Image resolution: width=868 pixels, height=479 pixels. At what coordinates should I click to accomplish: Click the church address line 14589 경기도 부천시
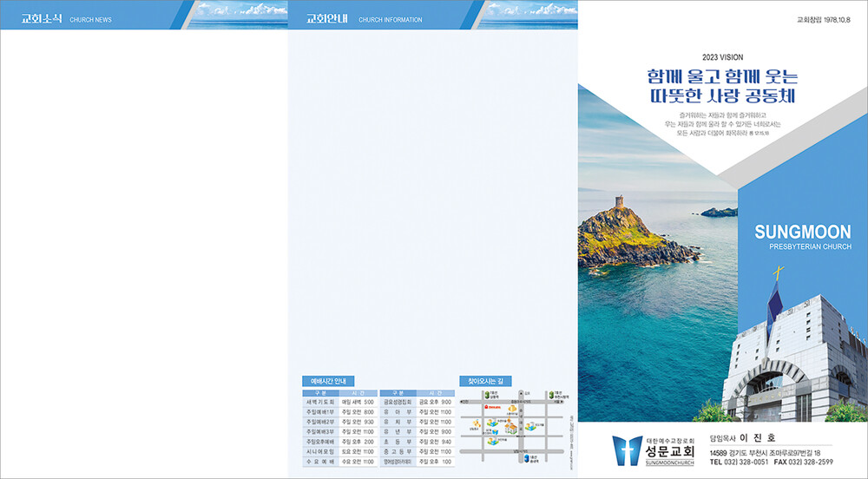tap(765, 453)
